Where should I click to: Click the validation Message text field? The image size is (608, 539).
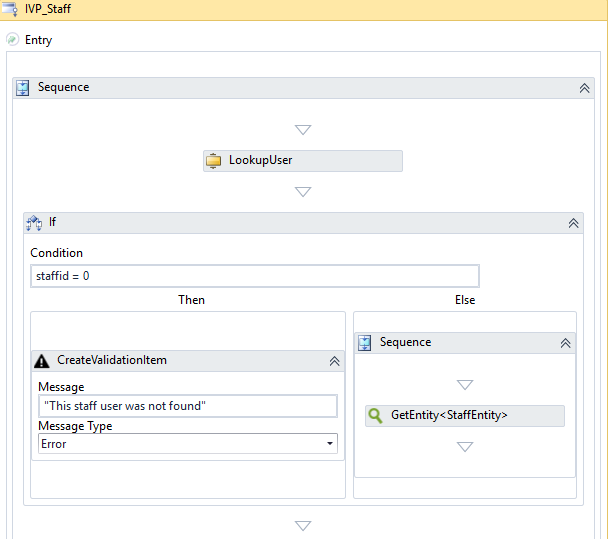coord(187,406)
